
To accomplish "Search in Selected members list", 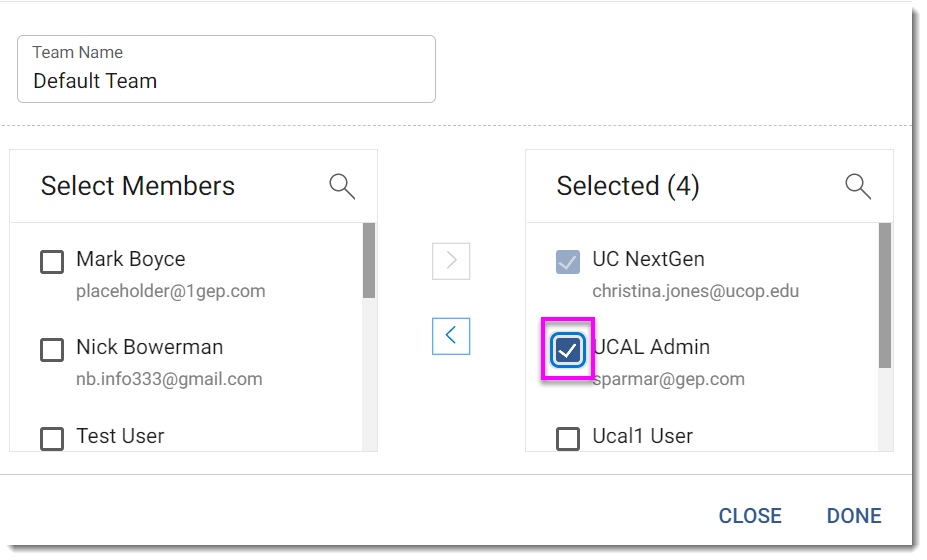I will [x=858, y=186].
